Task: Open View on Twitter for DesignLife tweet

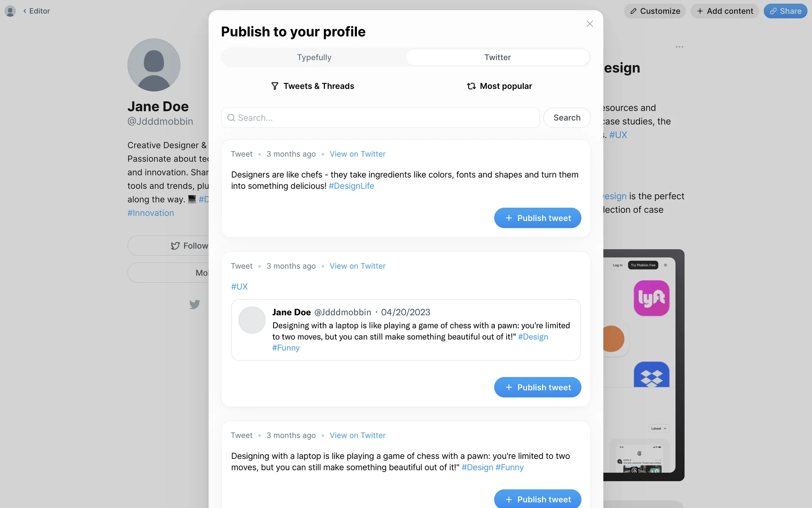Action: click(357, 154)
